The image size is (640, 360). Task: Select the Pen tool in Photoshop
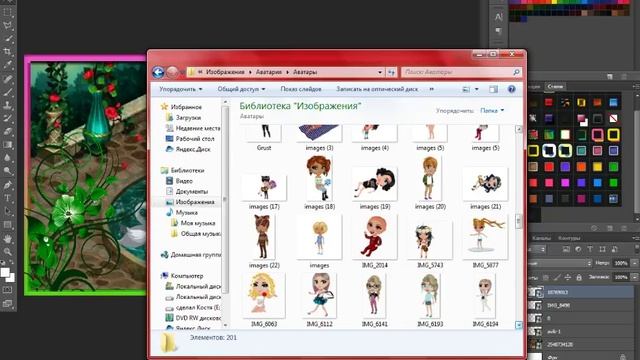click(8, 185)
